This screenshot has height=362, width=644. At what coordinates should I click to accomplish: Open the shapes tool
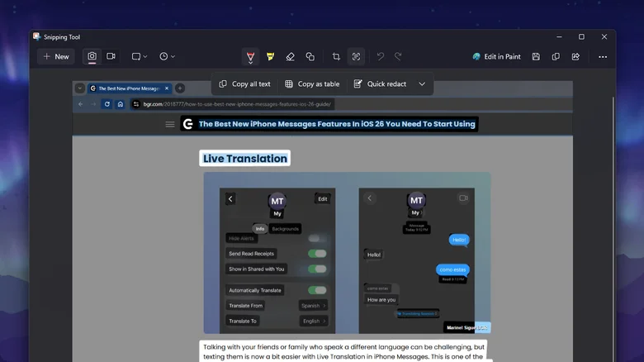[310, 56]
